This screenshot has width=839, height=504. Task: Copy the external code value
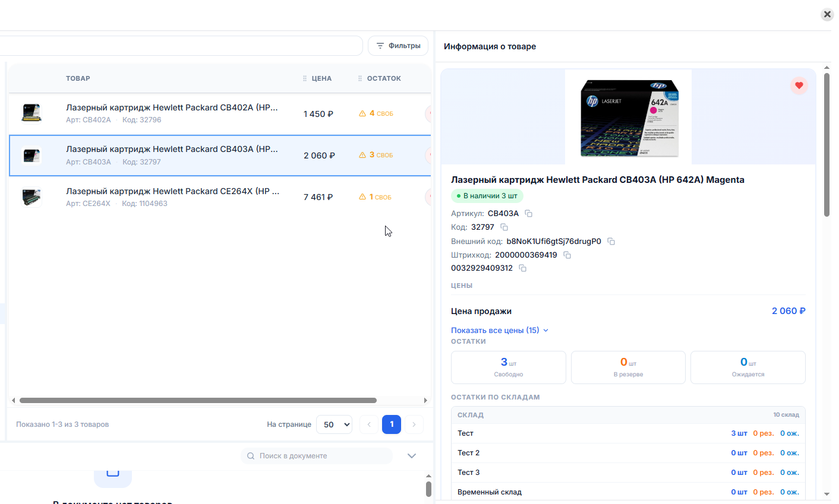pos(611,242)
